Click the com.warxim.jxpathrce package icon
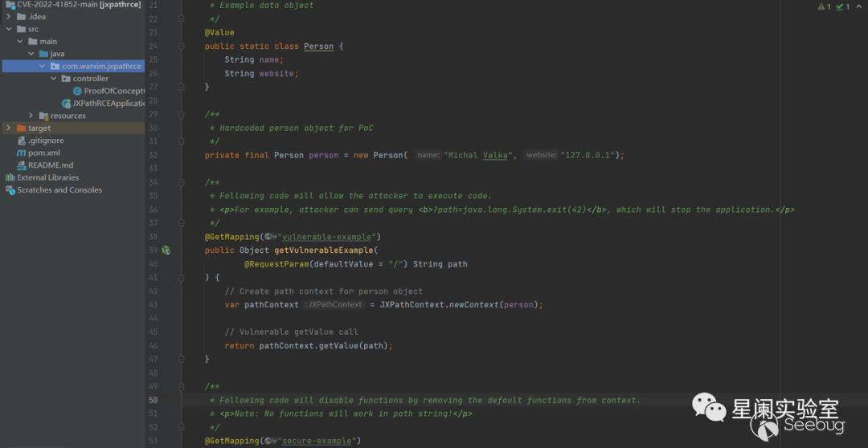The image size is (868, 448). click(55, 66)
